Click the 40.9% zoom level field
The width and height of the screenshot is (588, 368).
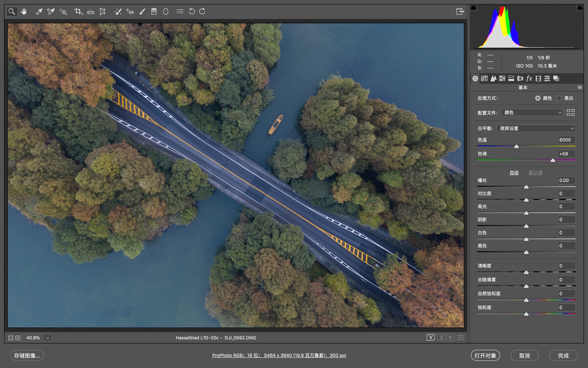(33, 338)
